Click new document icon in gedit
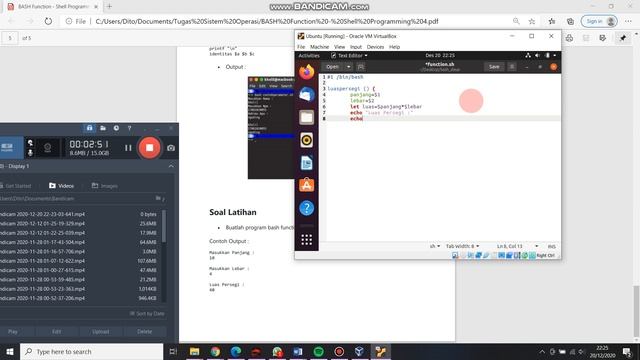 [361, 67]
